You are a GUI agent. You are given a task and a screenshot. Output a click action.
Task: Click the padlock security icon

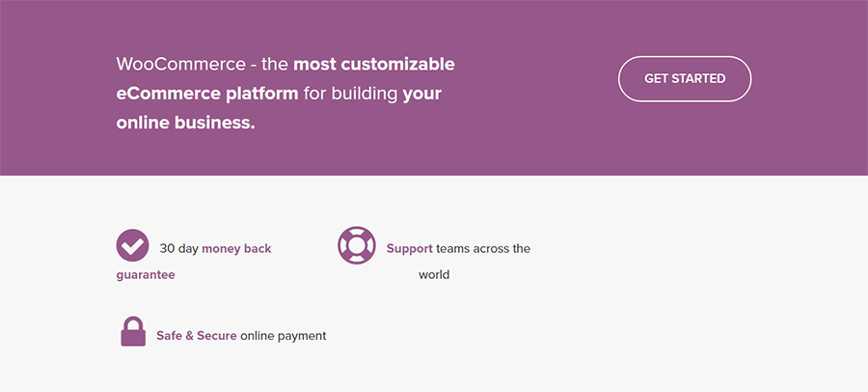tap(133, 331)
